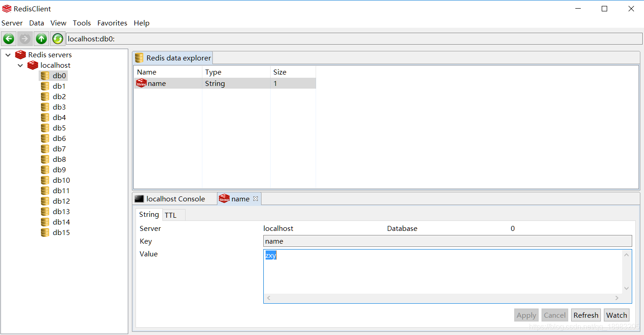This screenshot has width=644, height=335.
Task: Click the size cell '1' of name row
Action: coord(293,83)
